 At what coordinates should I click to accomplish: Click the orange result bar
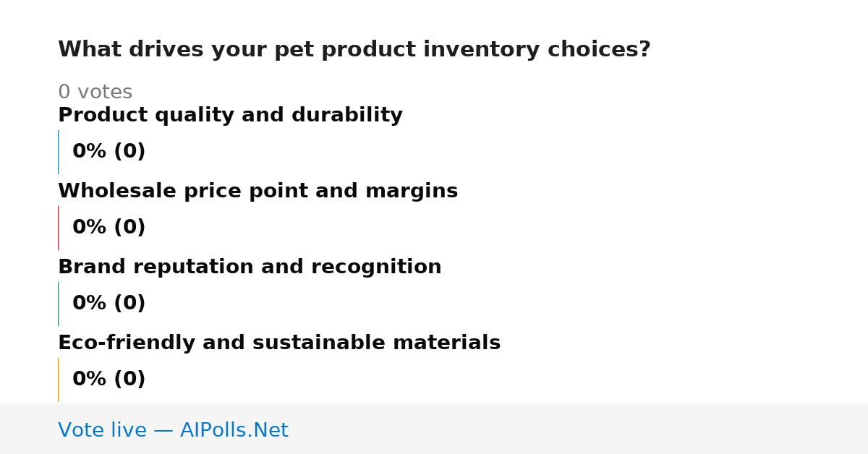[58, 380]
